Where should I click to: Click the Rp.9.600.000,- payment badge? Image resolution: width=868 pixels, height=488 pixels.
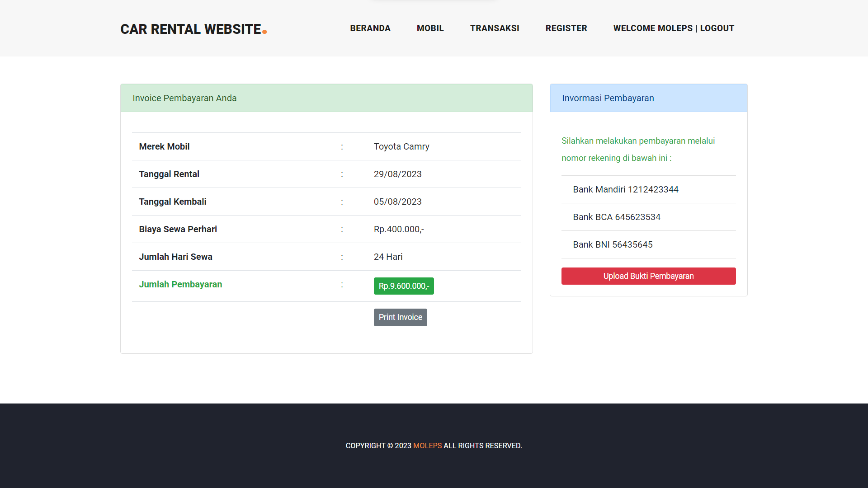click(x=404, y=286)
